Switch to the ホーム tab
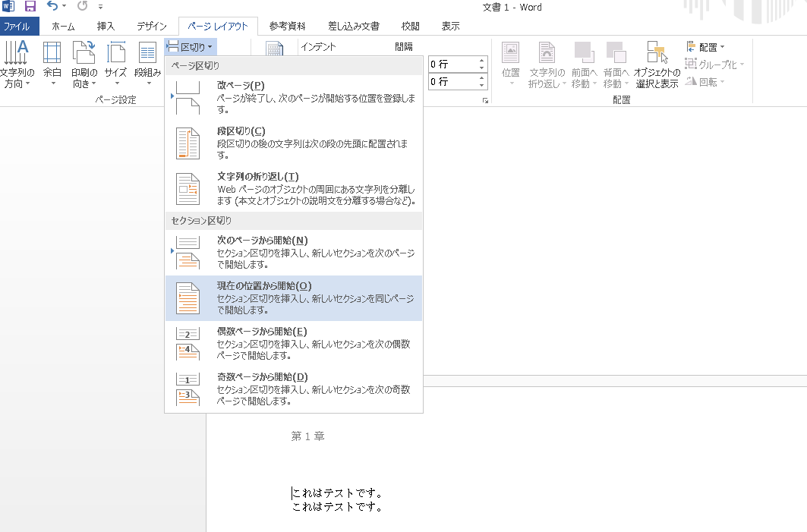The image size is (807, 532). (62, 25)
